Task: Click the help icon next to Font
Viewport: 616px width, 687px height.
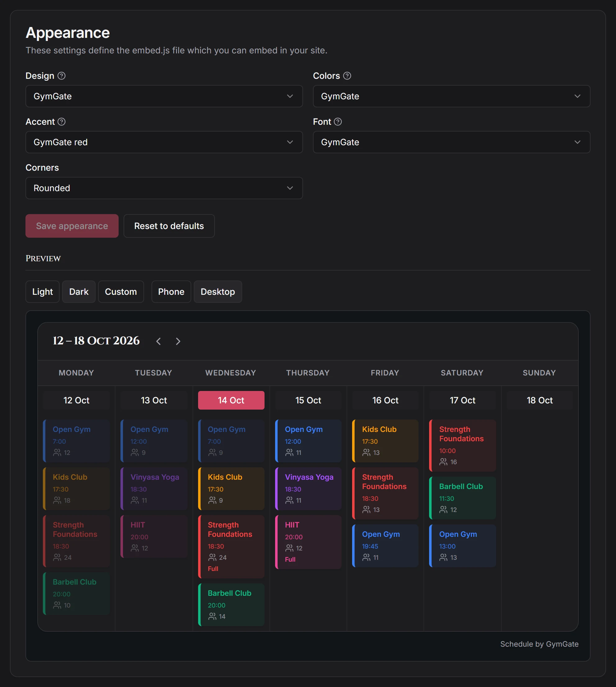Action: [338, 122]
